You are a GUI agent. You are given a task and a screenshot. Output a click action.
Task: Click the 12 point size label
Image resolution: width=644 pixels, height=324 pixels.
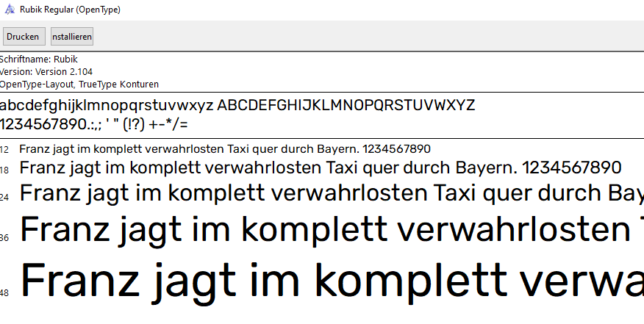coord(4,150)
